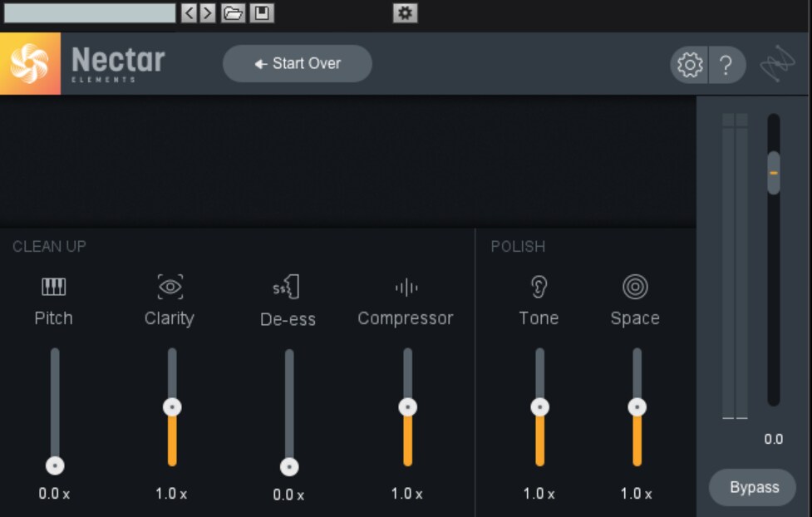Click the De-ess slider handle
The image size is (812, 517).
[x=289, y=467]
